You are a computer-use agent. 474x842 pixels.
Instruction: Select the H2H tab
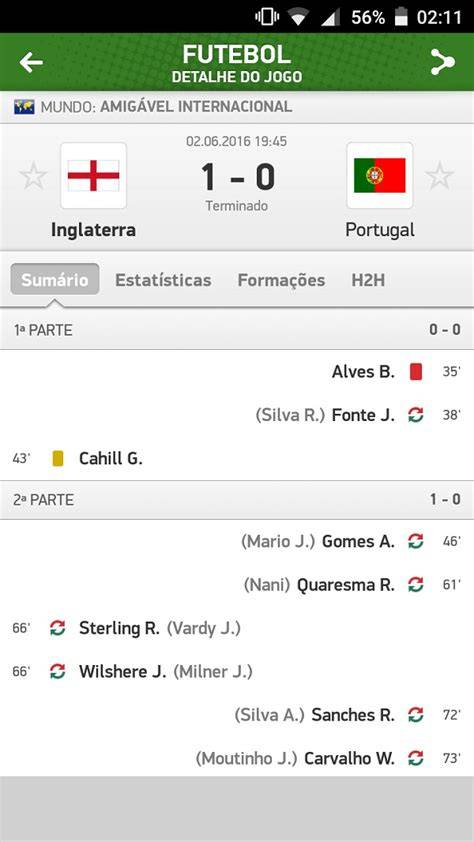pos(368,280)
